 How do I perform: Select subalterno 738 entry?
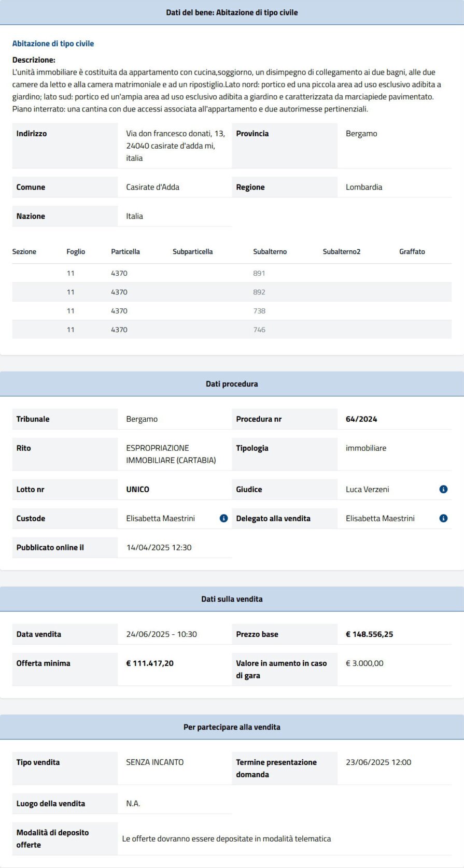259,311
